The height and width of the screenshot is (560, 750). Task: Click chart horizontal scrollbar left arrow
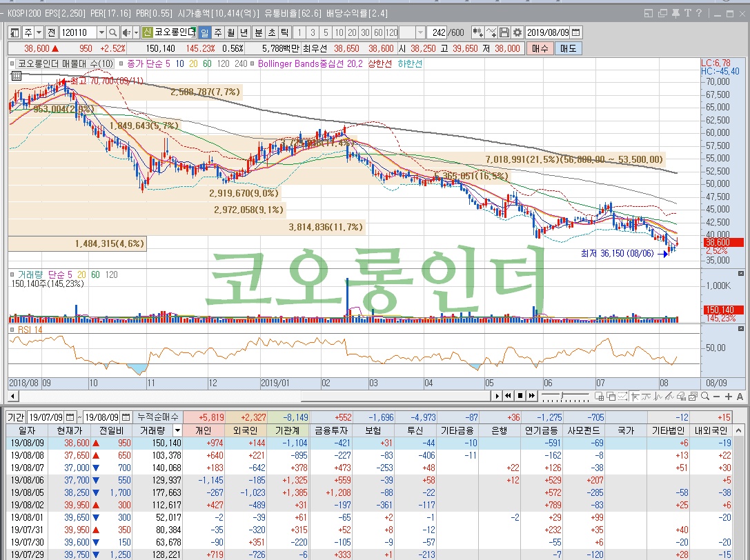(x=13, y=396)
